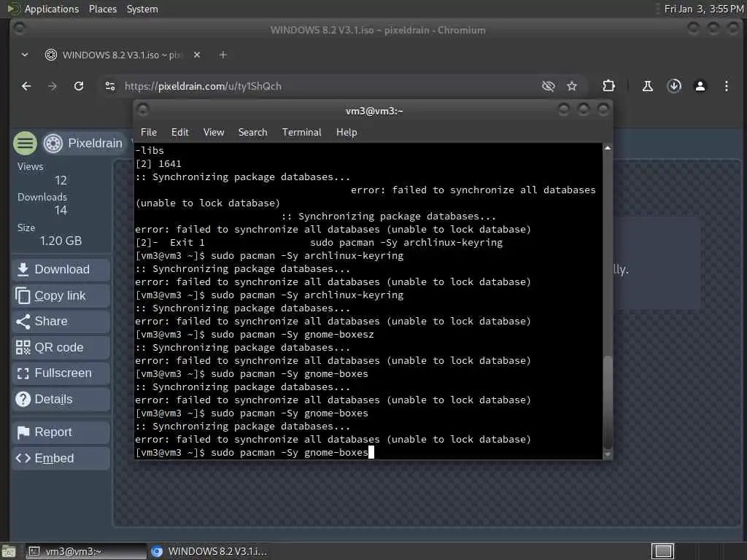
Task: Click the show desktop icon in bottom panel
Action: 9,551
